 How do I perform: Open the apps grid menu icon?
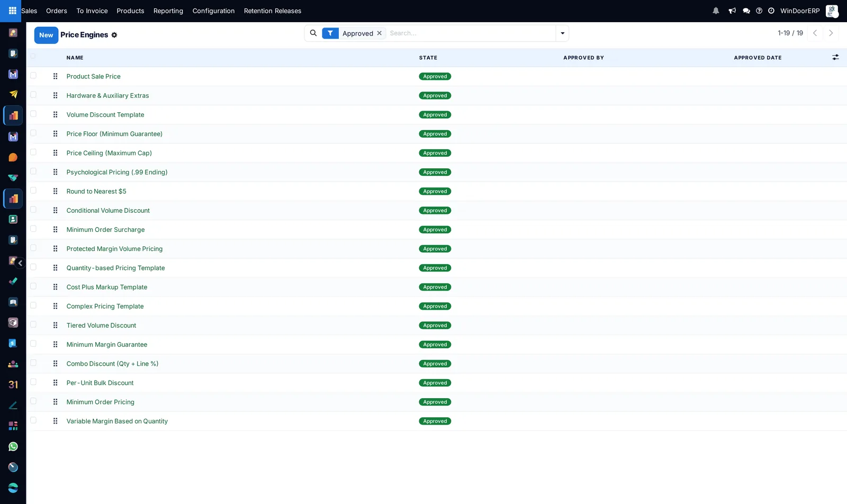(x=13, y=11)
